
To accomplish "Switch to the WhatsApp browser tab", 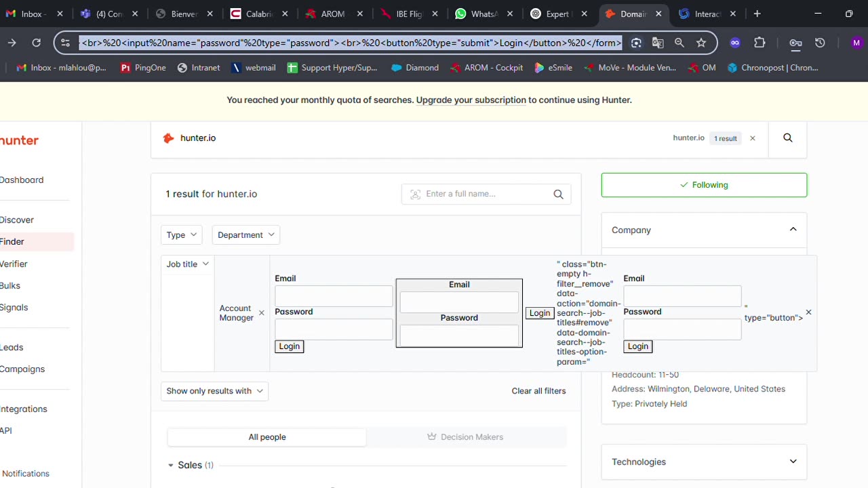I will 484,14.
